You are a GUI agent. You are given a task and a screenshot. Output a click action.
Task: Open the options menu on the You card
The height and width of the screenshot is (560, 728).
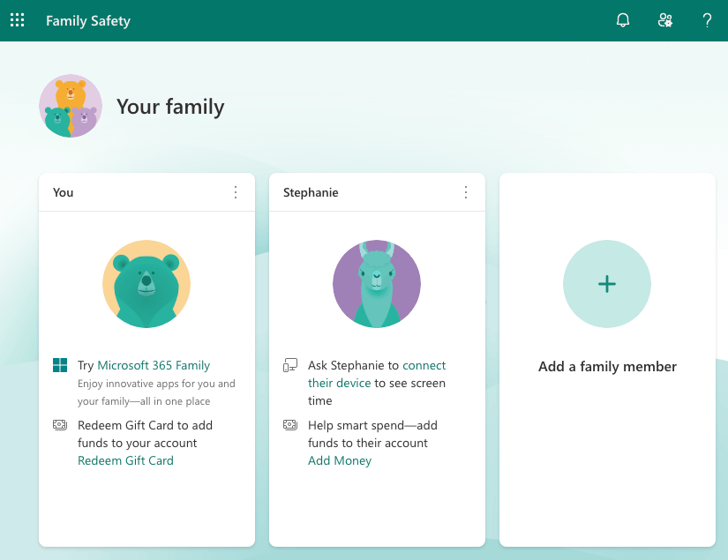pyautogui.click(x=236, y=192)
